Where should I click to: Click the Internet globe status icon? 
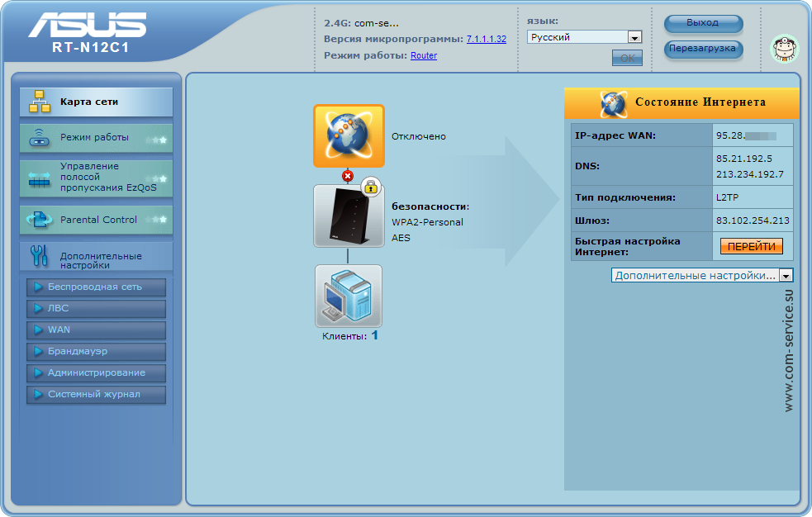[x=349, y=135]
